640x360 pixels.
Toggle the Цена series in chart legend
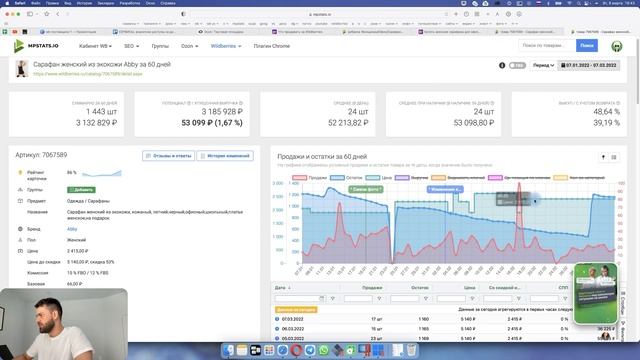(x=379, y=178)
